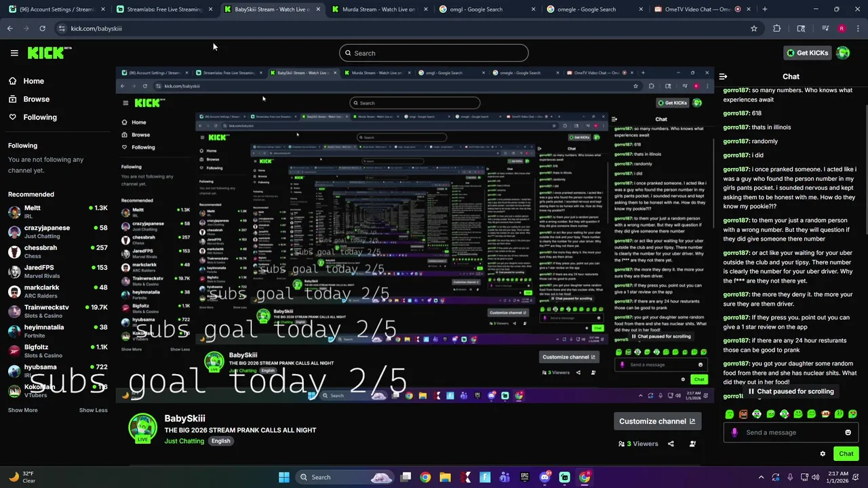Go back to previous page
This screenshot has height=488, width=868.
click(x=9, y=28)
